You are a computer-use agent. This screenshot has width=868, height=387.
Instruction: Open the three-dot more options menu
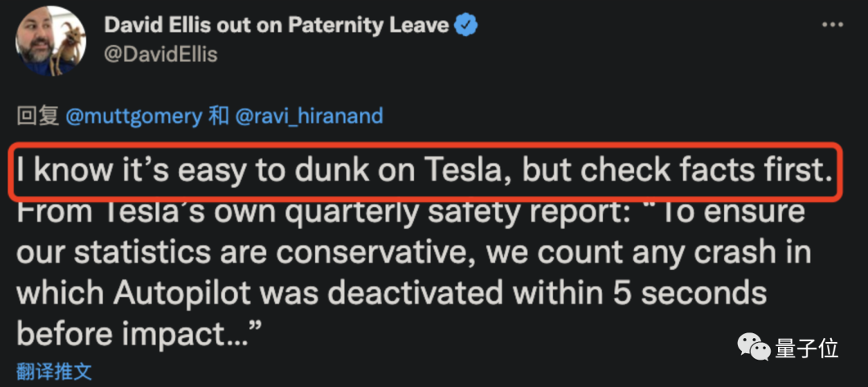point(833,26)
